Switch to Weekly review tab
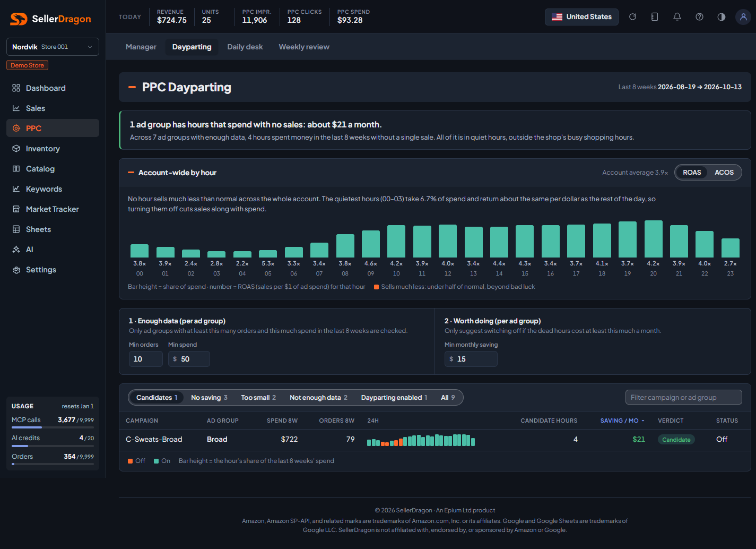This screenshot has height=549, width=756. click(304, 47)
